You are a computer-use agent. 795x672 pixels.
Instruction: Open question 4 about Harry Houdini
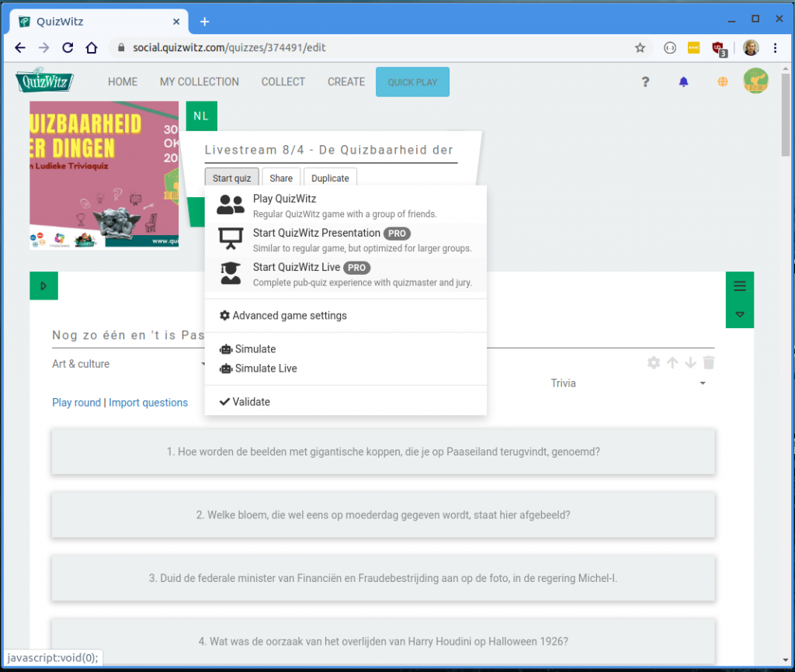384,642
